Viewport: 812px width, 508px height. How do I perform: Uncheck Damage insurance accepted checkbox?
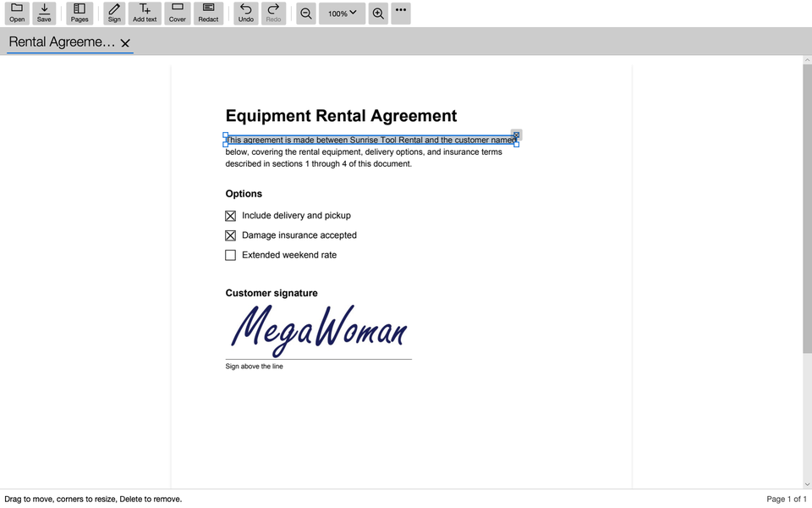[x=230, y=235]
